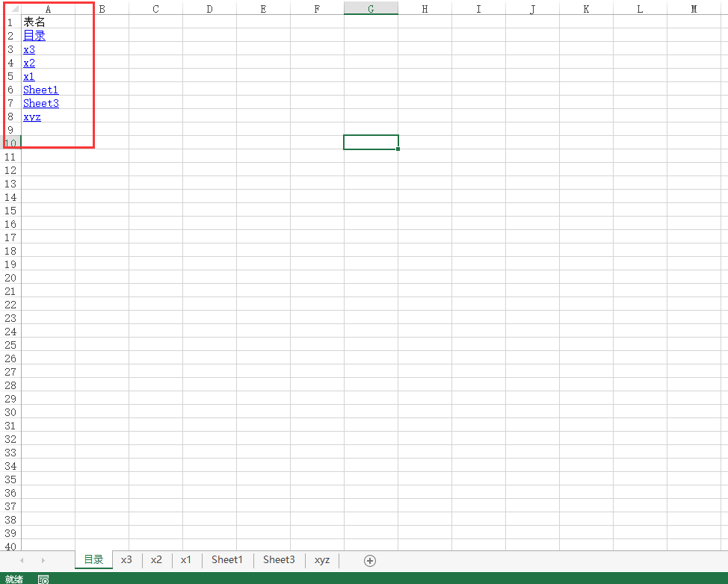Image resolution: width=728 pixels, height=584 pixels.
Task: Select column H header
Action: (425, 9)
